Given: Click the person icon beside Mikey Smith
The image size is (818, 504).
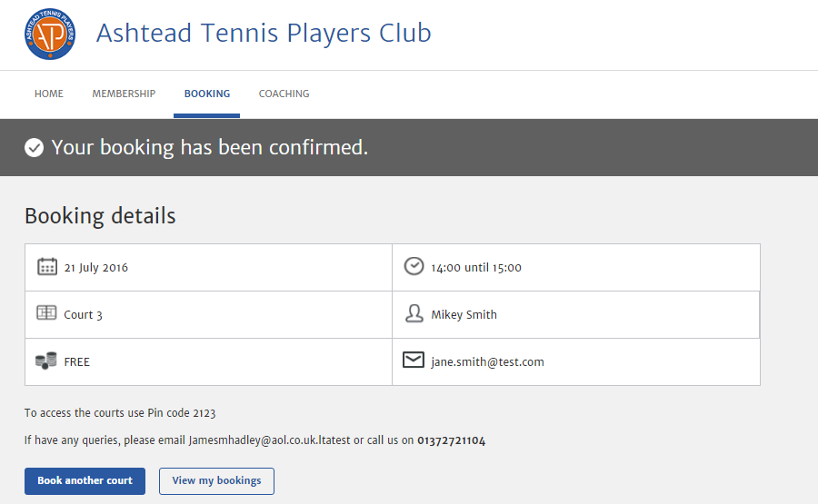Looking at the screenshot, I should pyautogui.click(x=414, y=314).
